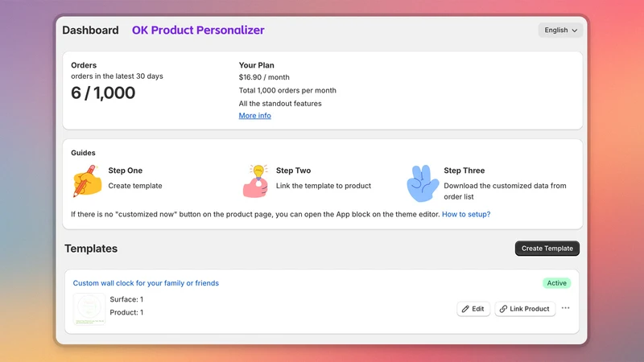
Task: Click the Guides heading
Action: 83,153
